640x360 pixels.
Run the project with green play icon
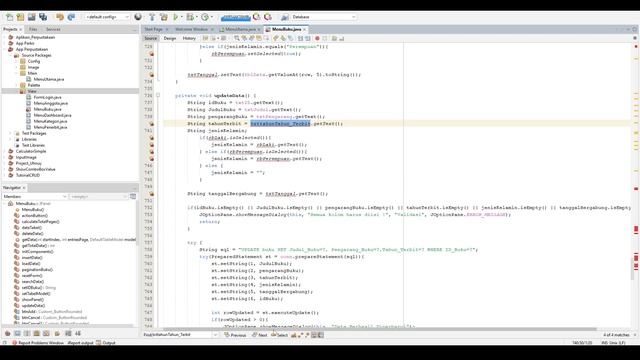(176, 17)
